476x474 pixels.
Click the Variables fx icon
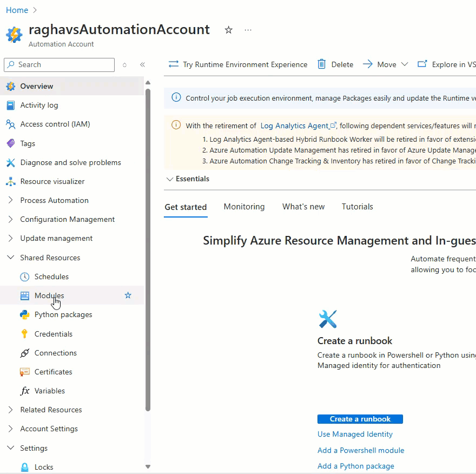24,391
